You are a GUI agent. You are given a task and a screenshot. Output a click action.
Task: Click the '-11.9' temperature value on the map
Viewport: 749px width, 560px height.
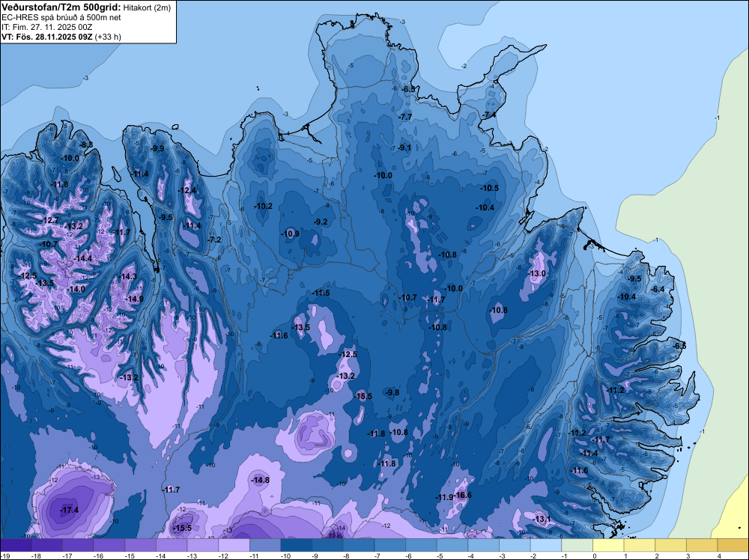tap(445, 497)
